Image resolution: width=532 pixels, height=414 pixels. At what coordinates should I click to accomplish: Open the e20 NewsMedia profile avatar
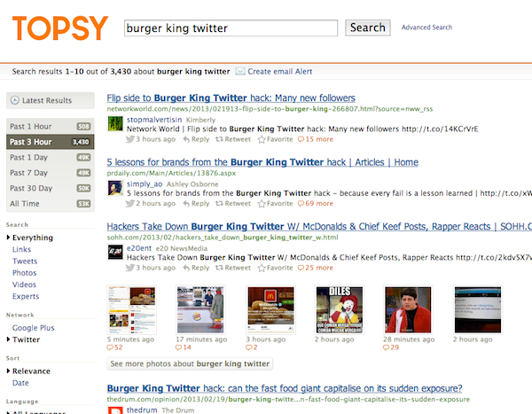[x=115, y=252]
